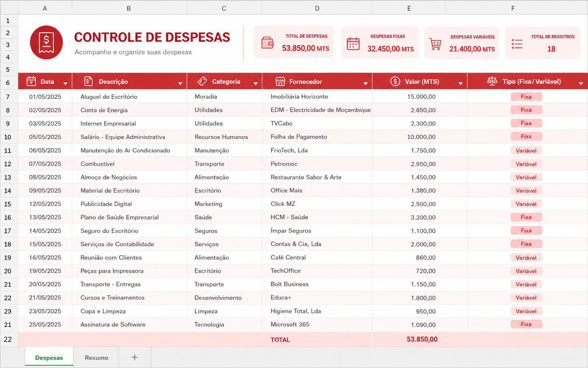This screenshot has width=588, height=368.
Task: Open the Valor (MTS) column filter dropdown
Action: (461, 84)
